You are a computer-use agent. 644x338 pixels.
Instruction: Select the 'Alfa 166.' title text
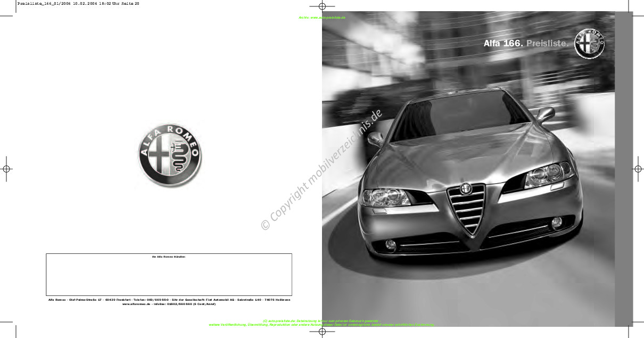click(x=503, y=44)
